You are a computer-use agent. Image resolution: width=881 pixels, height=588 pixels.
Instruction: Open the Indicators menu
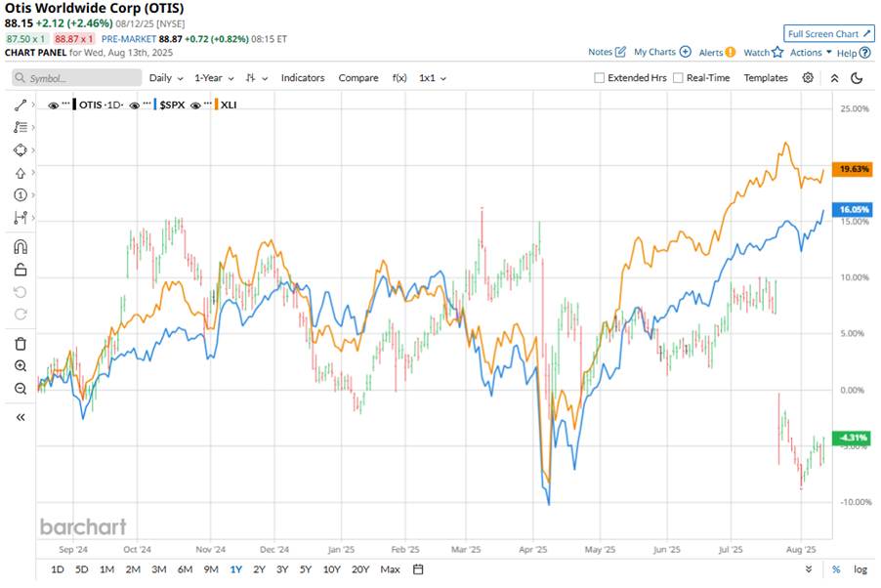coord(303,78)
